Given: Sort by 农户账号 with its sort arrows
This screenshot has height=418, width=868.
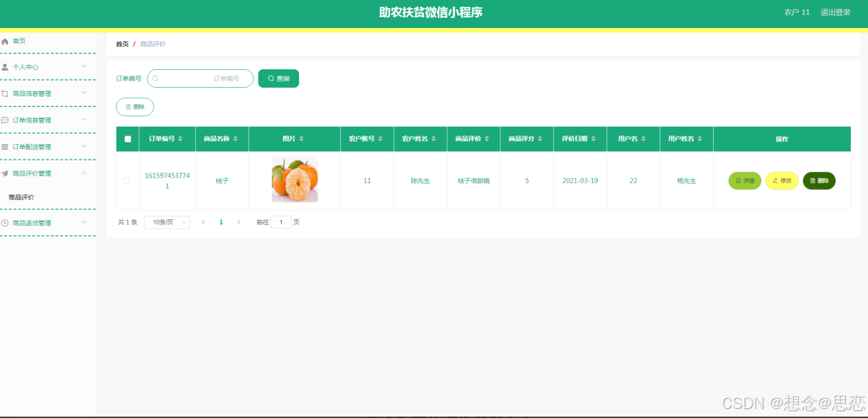Looking at the screenshot, I should 381,139.
